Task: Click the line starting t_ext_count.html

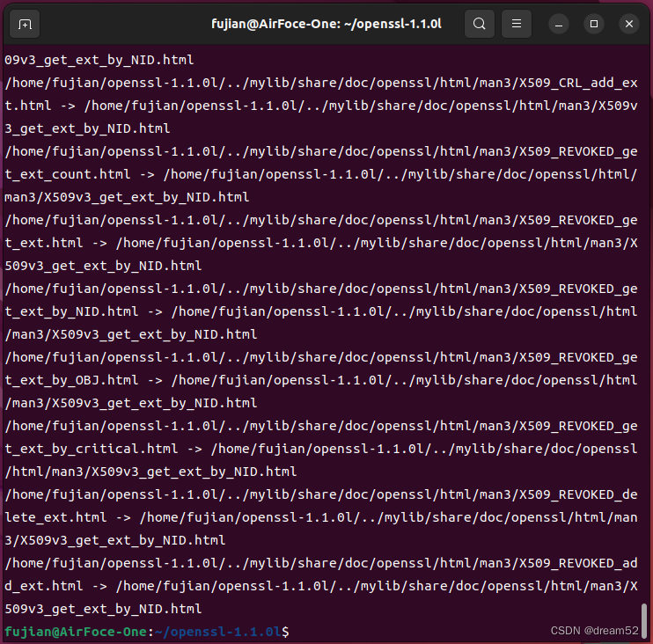Action: click(321, 174)
